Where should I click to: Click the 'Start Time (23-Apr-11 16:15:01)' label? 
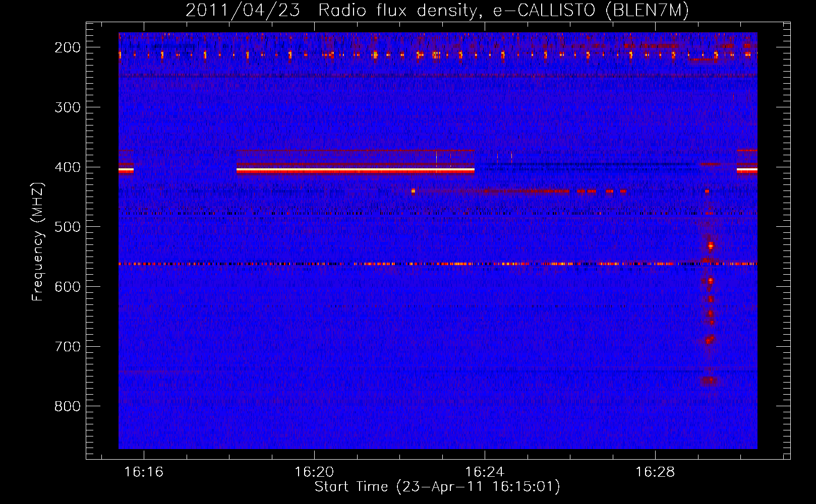coord(437,487)
